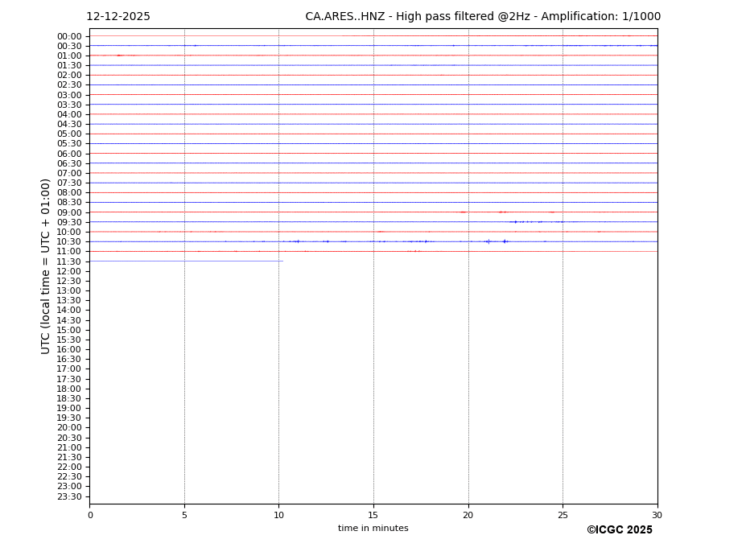746x560 pixels.
Task: Pick the 11:30 row time label
Action: [69, 261]
